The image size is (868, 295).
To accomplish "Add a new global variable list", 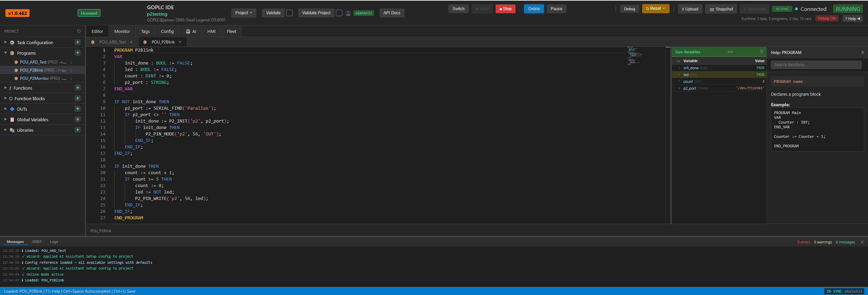I will click(78, 119).
